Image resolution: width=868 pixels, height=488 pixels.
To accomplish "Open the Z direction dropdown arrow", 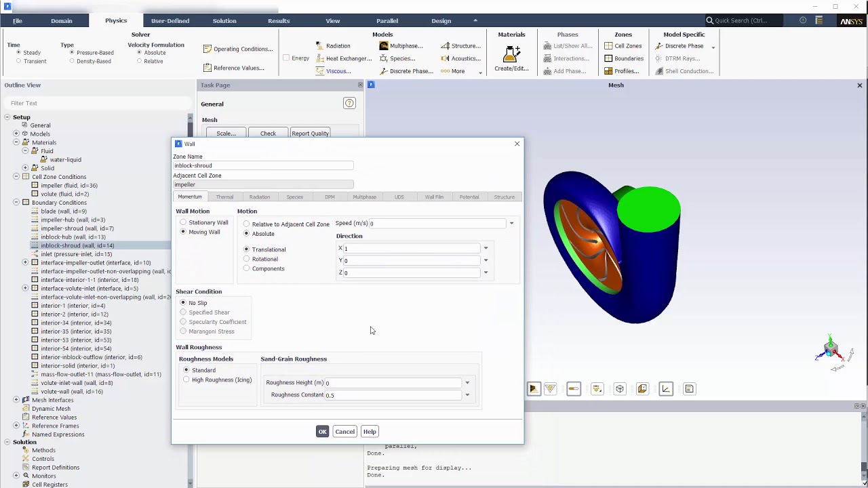I will pos(486,272).
